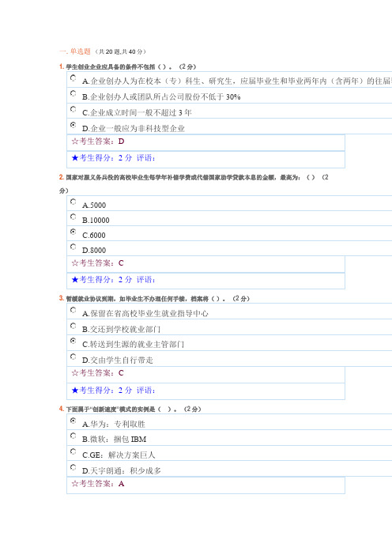Pick radio for 天宇朗通：积少成多

(x=73, y=467)
